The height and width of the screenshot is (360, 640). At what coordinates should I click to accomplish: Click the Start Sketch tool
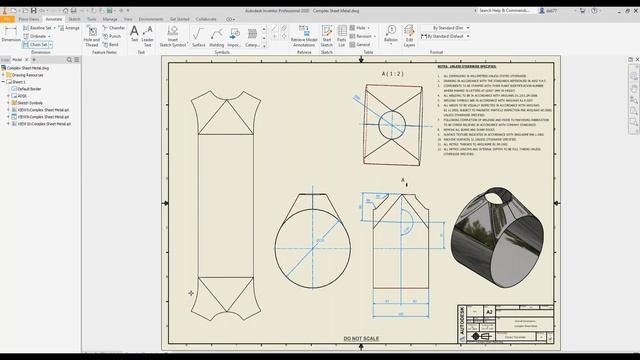327,36
